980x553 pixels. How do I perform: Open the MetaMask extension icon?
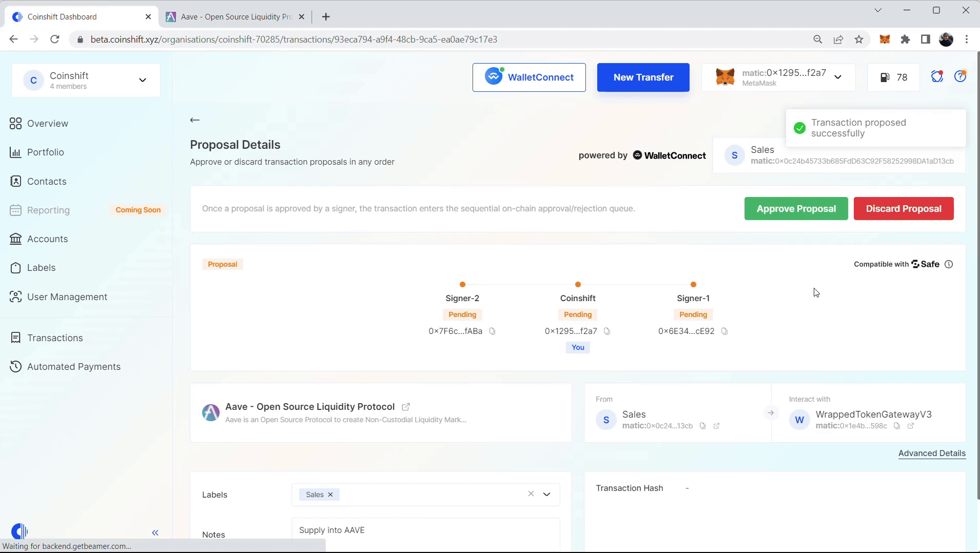(x=885, y=39)
